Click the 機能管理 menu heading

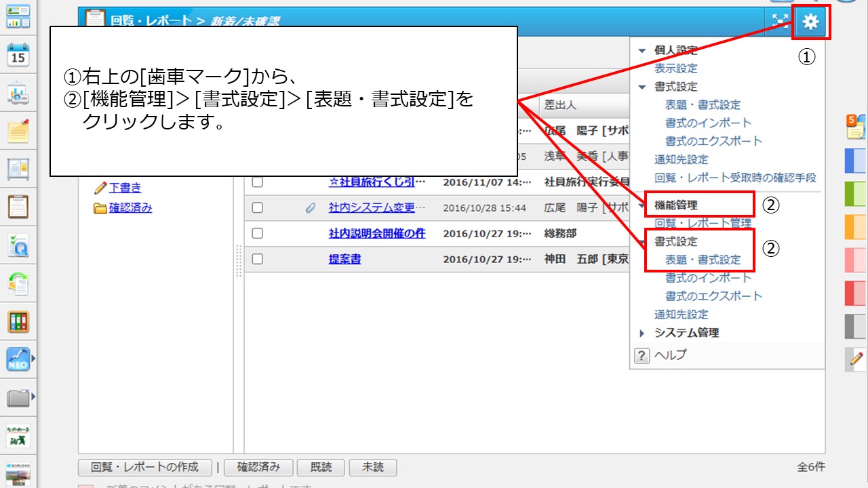pos(675,205)
